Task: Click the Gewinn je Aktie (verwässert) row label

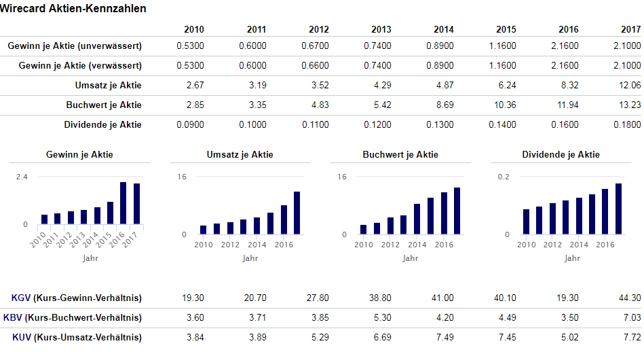Action: click(x=80, y=65)
